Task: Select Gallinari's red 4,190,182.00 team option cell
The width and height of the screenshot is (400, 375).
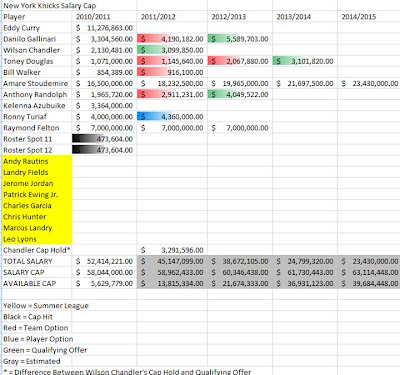Action: (x=172, y=39)
